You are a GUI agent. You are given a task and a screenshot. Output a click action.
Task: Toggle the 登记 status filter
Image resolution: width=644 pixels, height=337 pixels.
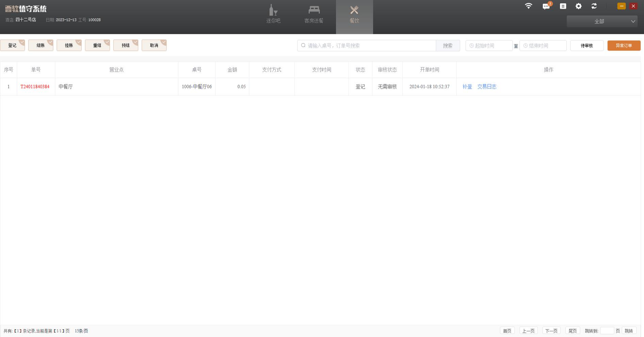pyautogui.click(x=13, y=45)
